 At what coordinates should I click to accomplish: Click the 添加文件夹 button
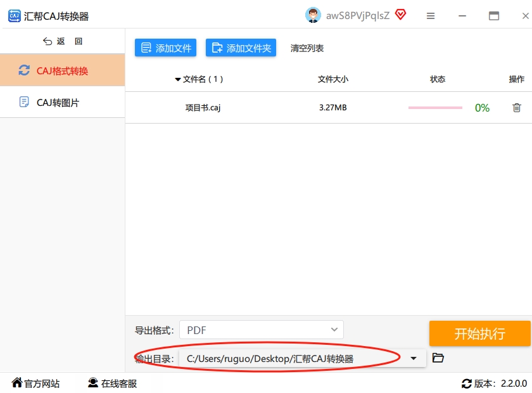point(241,48)
